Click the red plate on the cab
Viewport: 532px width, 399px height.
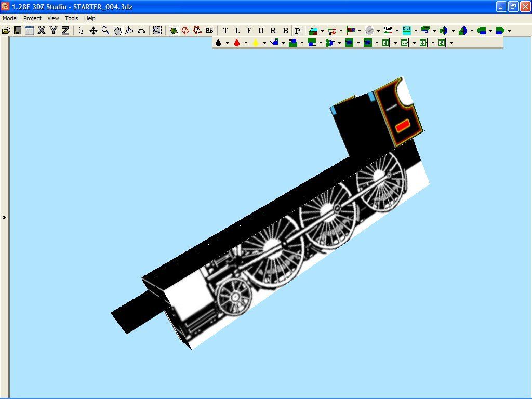coord(403,126)
